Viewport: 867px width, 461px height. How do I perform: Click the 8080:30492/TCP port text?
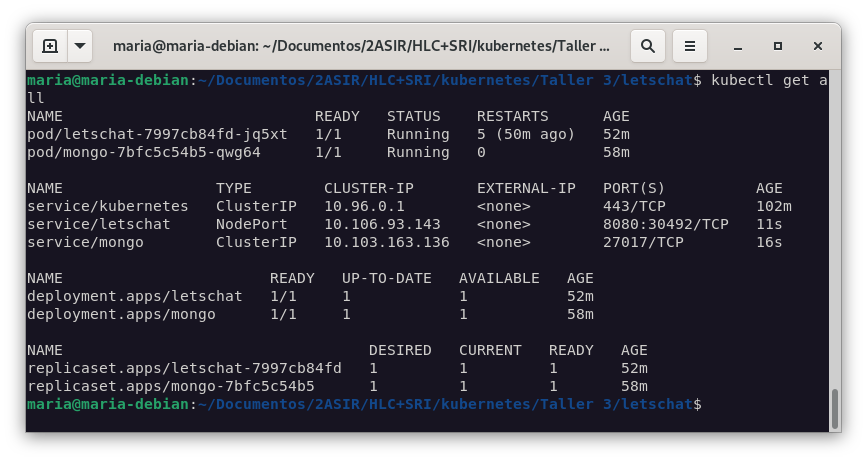click(x=666, y=224)
